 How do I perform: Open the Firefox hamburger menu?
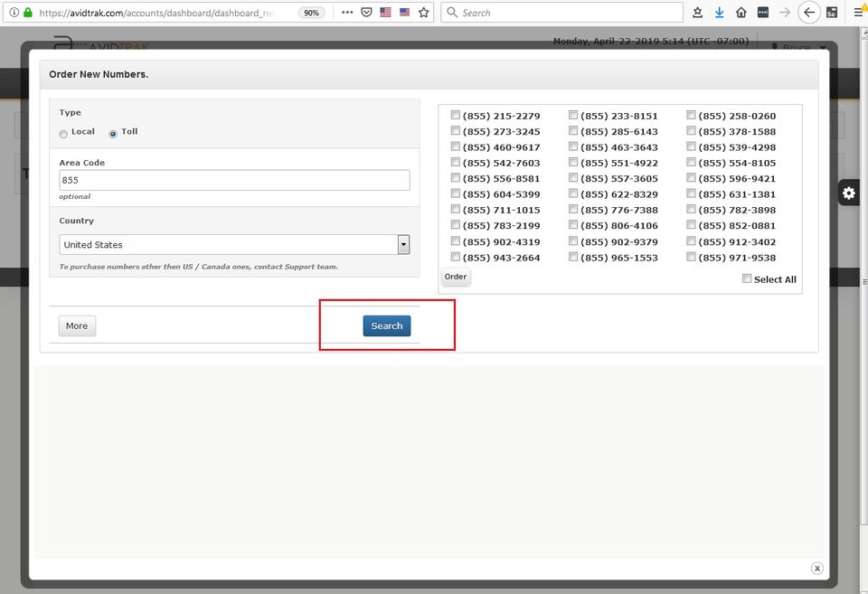(858, 12)
